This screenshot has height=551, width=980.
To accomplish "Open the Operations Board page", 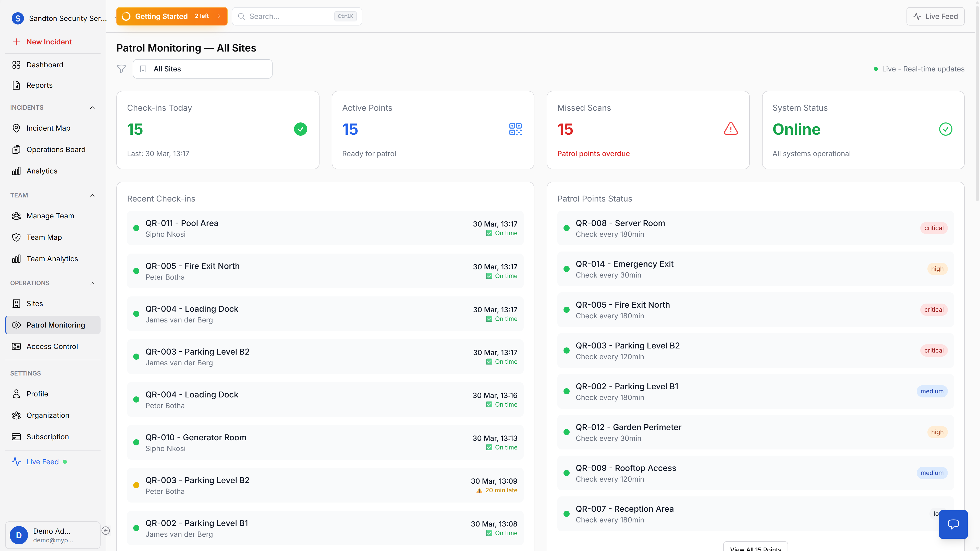I will point(56,149).
